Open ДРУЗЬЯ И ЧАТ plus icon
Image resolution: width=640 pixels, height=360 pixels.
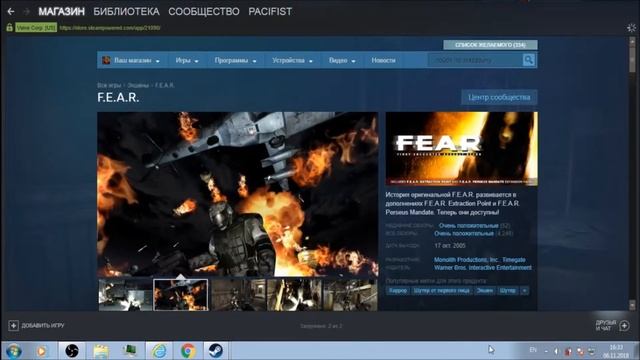point(624,325)
